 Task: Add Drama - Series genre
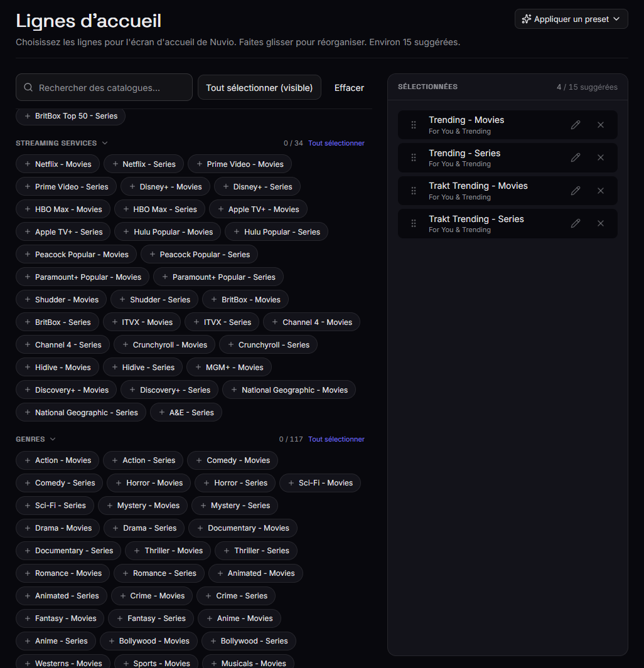(x=144, y=528)
